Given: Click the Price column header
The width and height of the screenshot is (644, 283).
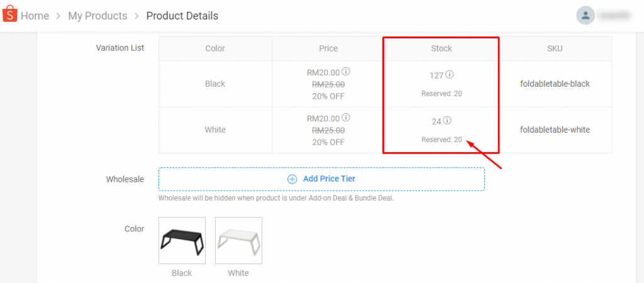Looking at the screenshot, I should coord(328,48).
